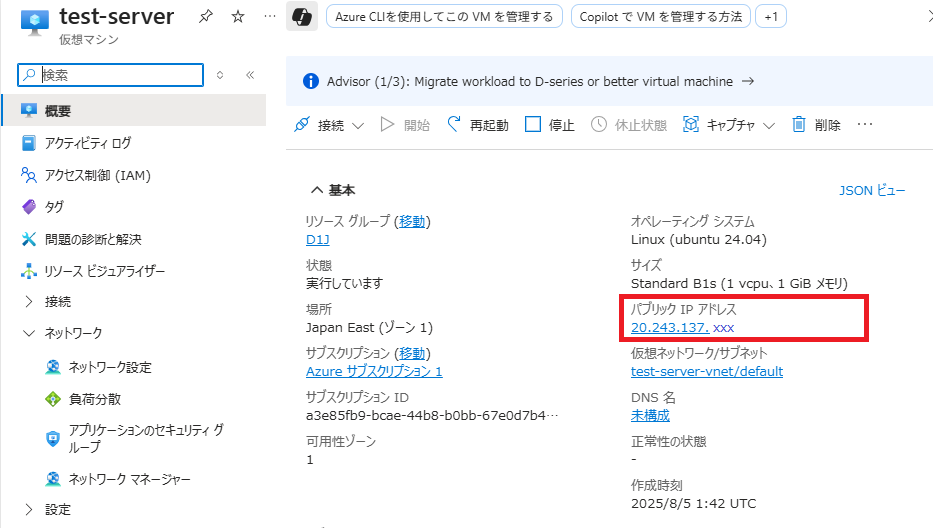Select Standard B1s size text

pos(739,283)
